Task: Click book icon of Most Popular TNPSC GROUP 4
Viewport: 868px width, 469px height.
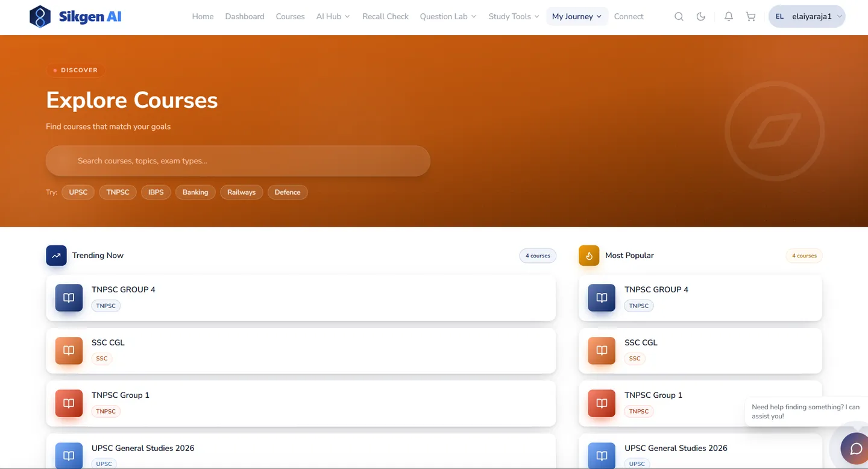Action: [x=602, y=298]
